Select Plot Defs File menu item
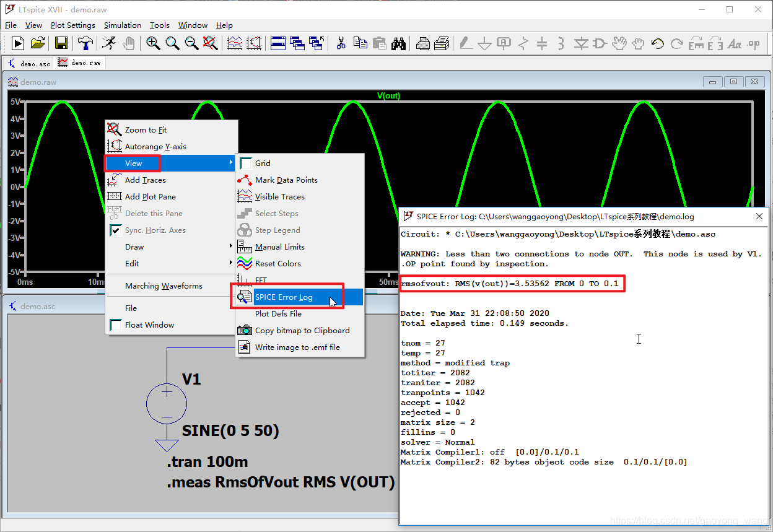The width and height of the screenshot is (773, 532). tap(300, 313)
